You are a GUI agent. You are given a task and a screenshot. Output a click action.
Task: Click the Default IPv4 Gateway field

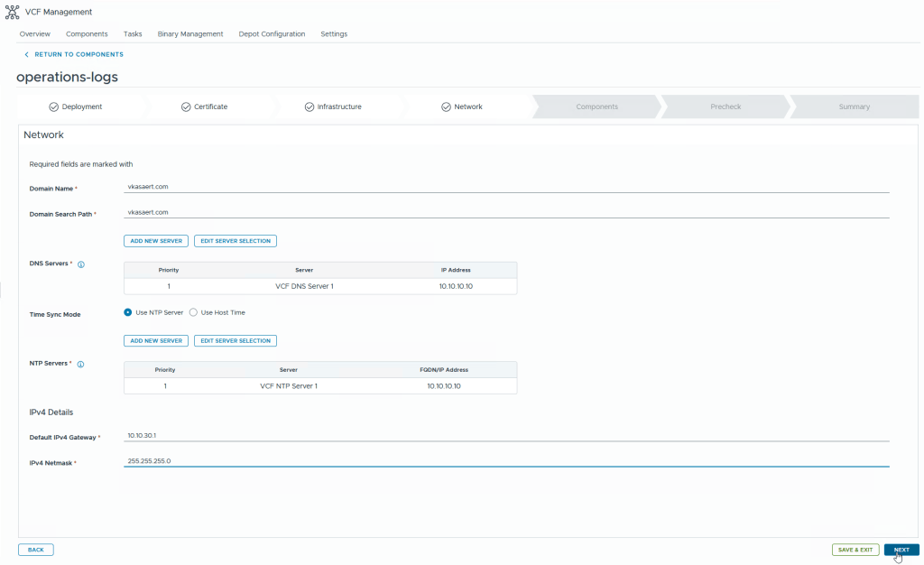pos(505,435)
